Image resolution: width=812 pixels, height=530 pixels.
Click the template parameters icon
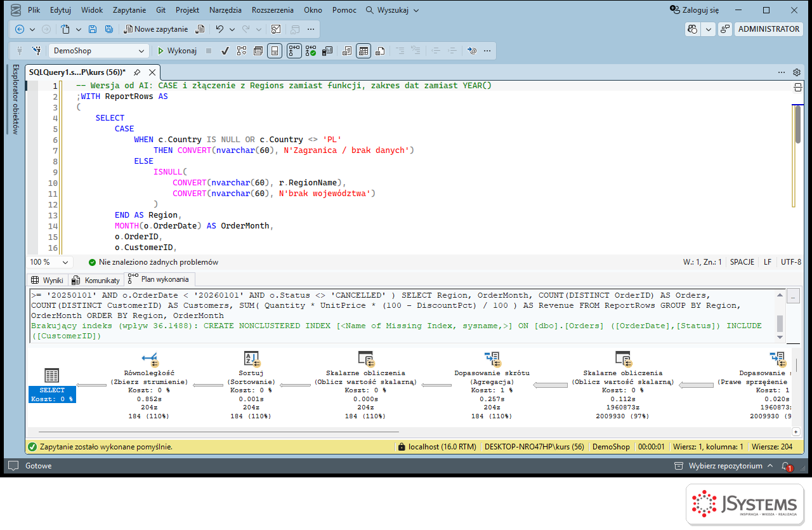[x=471, y=51]
